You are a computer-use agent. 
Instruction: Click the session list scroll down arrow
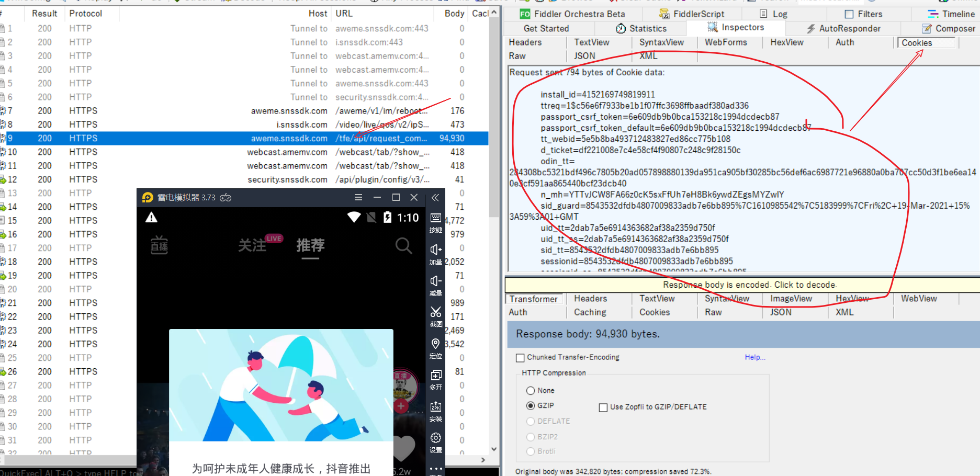(494, 449)
